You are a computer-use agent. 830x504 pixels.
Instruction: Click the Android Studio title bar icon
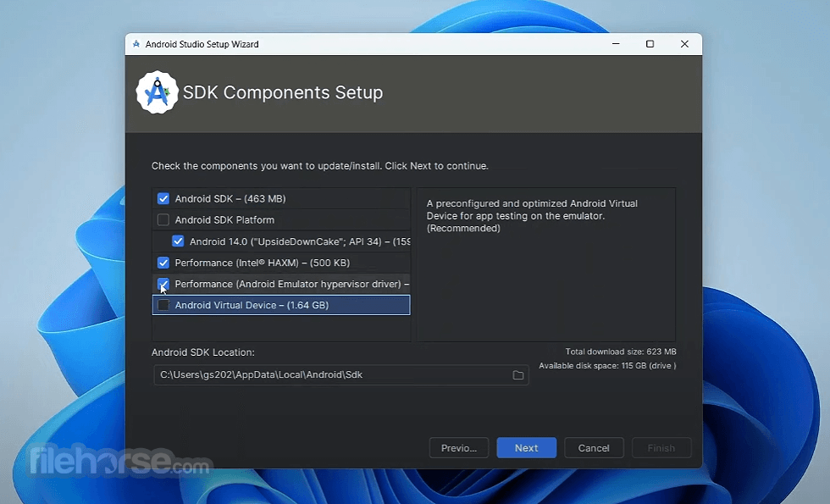136,44
